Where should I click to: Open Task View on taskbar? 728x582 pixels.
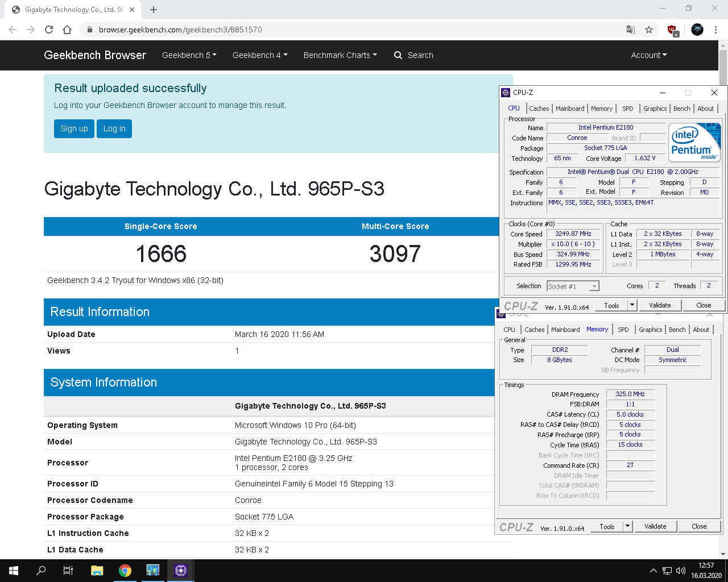[x=68, y=571]
